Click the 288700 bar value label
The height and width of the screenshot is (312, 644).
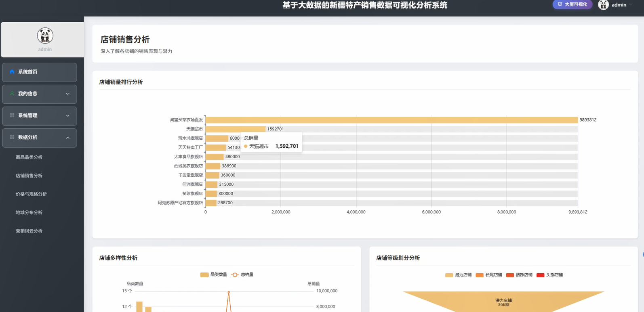coord(225,203)
